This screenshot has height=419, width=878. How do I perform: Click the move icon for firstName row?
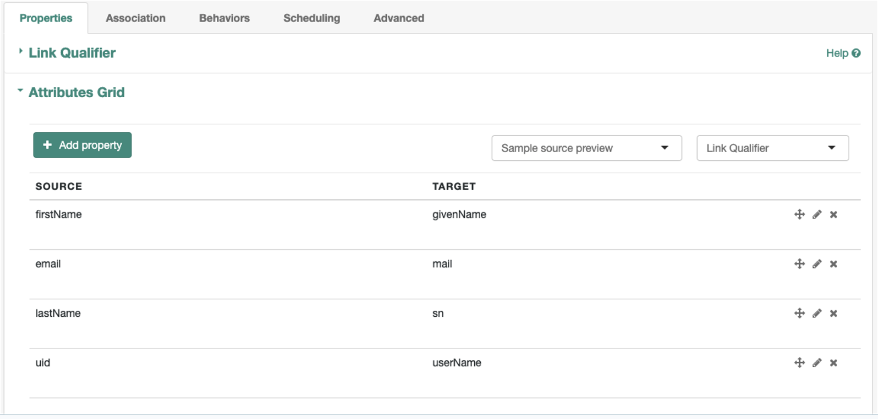point(799,214)
